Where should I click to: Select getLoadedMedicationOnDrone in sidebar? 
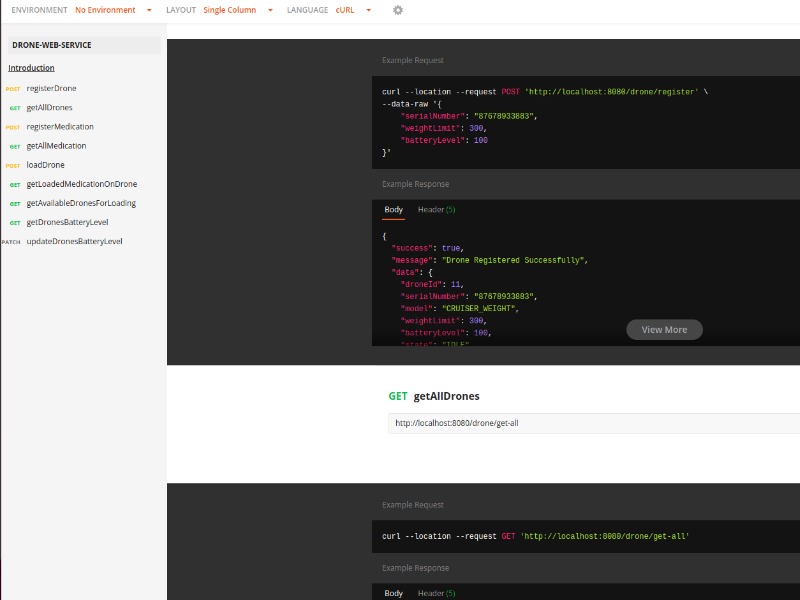point(82,184)
